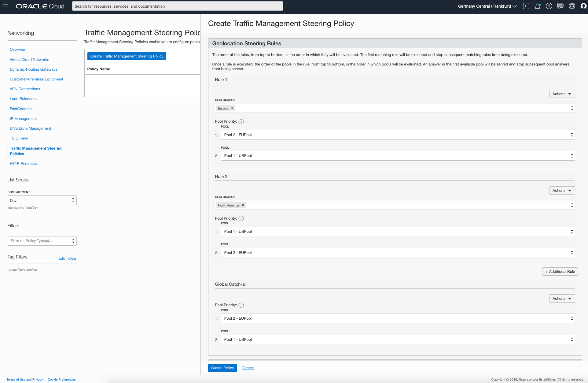Open the support chat icon

point(560,6)
